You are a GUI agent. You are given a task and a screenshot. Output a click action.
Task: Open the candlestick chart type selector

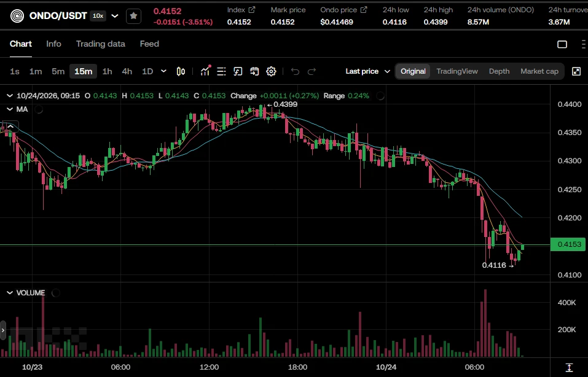click(x=181, y=71)
